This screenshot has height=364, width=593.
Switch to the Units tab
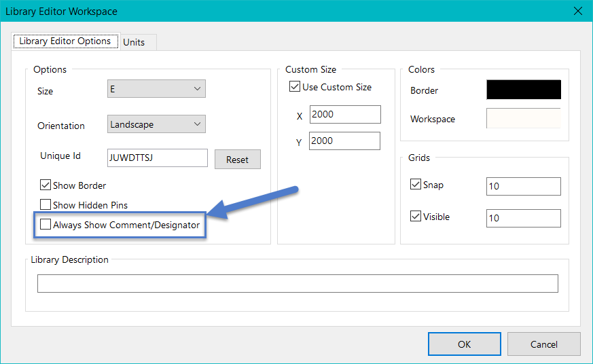point(134,42)
